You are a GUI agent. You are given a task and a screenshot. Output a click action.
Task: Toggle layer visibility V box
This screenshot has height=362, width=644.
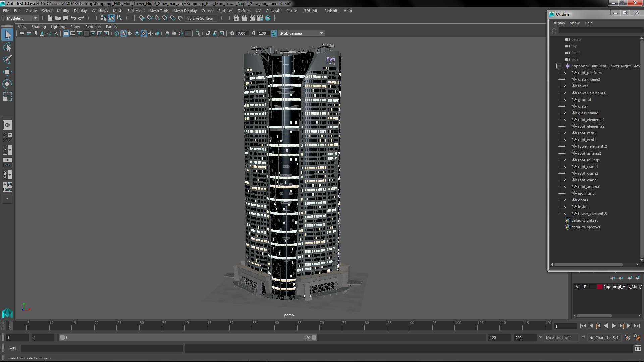(x=577, y=287)
